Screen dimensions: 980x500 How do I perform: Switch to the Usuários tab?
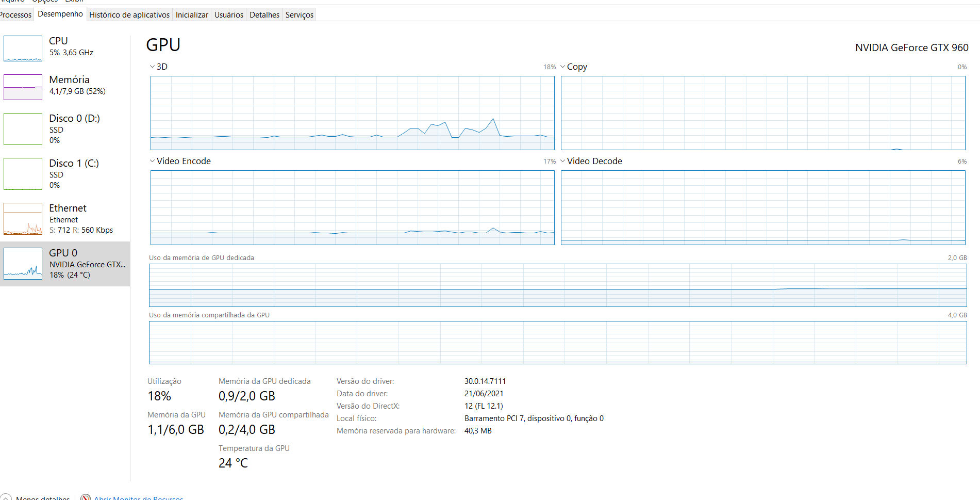click(229, 14)
